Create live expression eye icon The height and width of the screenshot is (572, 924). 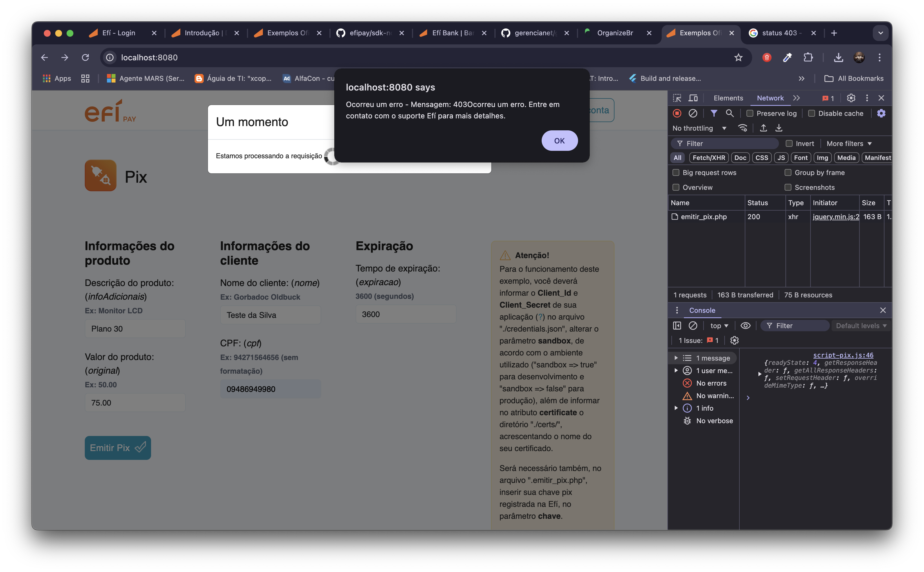(x=746, y=326)
